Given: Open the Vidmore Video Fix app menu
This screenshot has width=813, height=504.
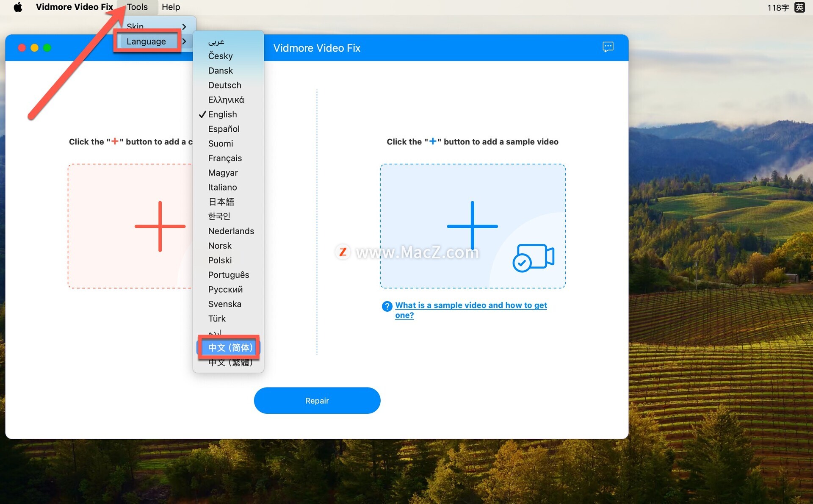Looking at the screenshot, I should (x=74, y=7).
